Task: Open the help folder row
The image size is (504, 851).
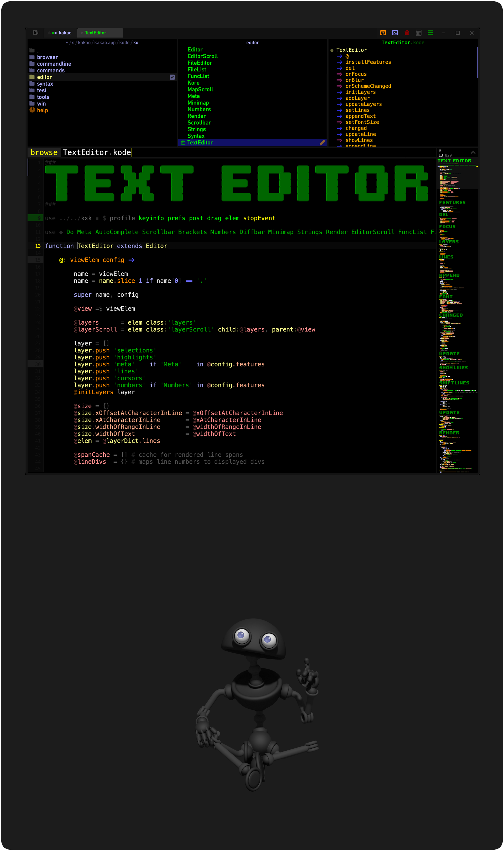Action: 102,110
